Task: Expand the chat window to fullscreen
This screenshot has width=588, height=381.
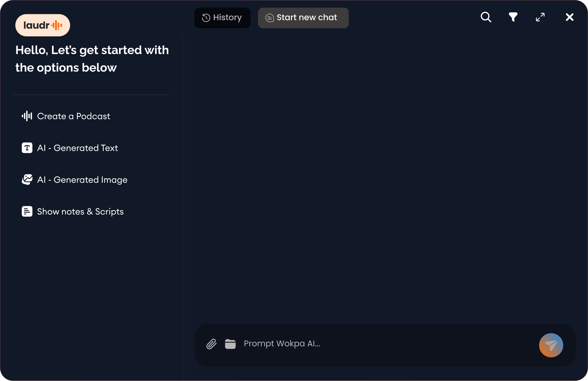Action: click(540, 17)
